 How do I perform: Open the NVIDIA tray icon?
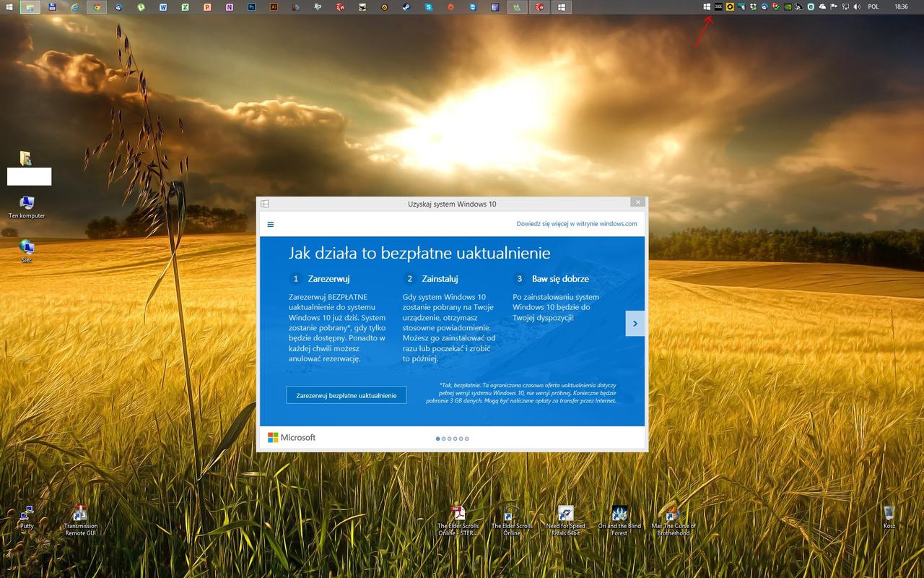[788, 7]
